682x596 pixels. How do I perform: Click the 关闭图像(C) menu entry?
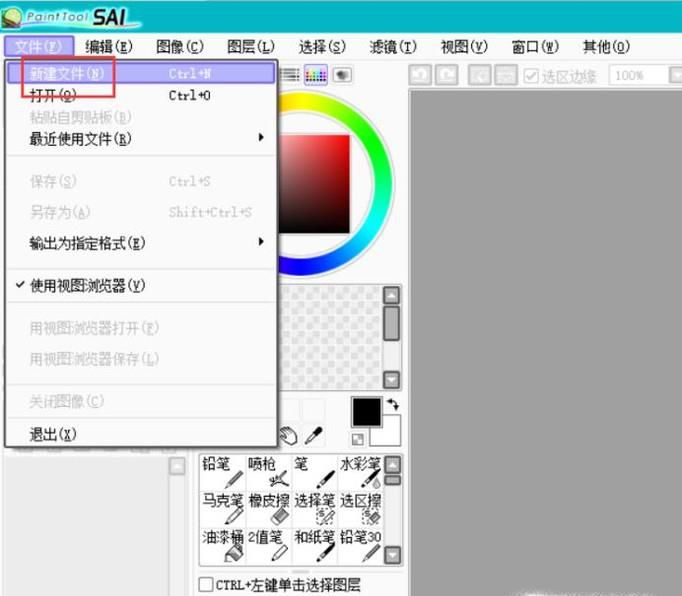(141, 401)
